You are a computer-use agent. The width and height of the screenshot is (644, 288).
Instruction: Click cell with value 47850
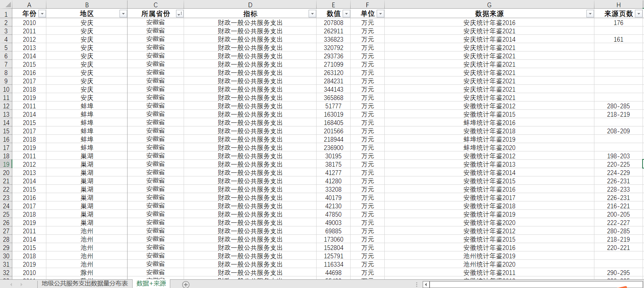[x=334, y=214]
